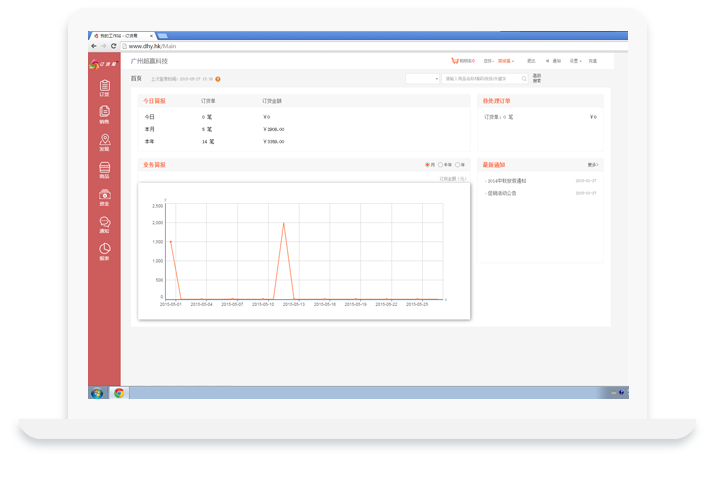This screenshot has height=477, width=714.
Task: Open the 订货 (Orders) sidebar icon
Action: (104, 88)
